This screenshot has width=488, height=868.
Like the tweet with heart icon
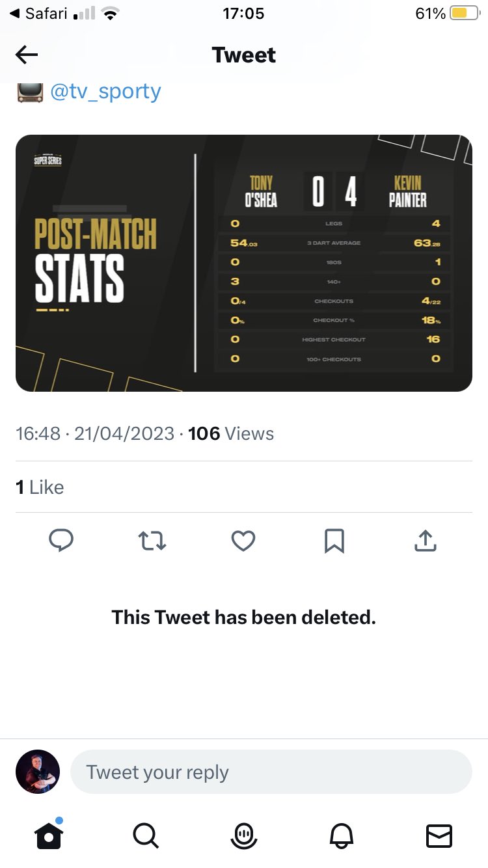click(x=243, y=540)
